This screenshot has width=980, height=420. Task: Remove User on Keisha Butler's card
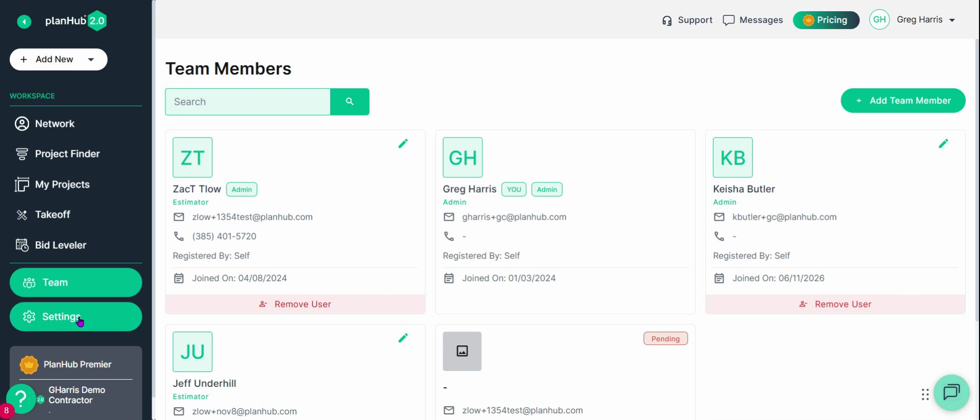pos(835,304)
